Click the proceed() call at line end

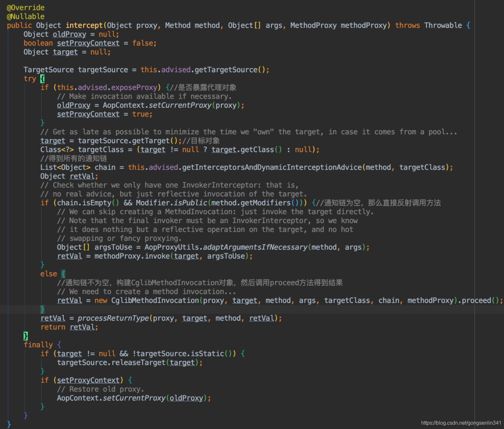[x=480, y=300]
